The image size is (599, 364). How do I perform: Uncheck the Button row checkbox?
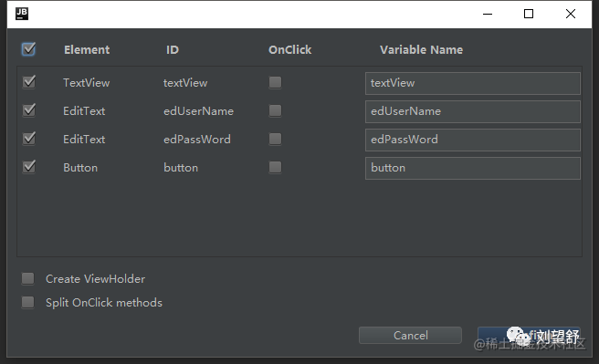point(29,167)
